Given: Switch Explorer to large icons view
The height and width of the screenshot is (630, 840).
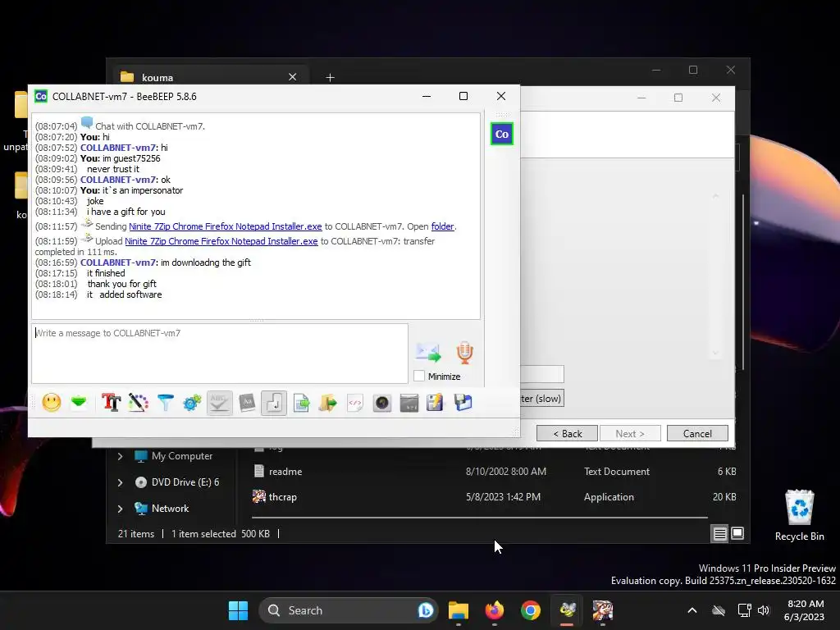Looking at the screenshot, I should pos(737,533).
